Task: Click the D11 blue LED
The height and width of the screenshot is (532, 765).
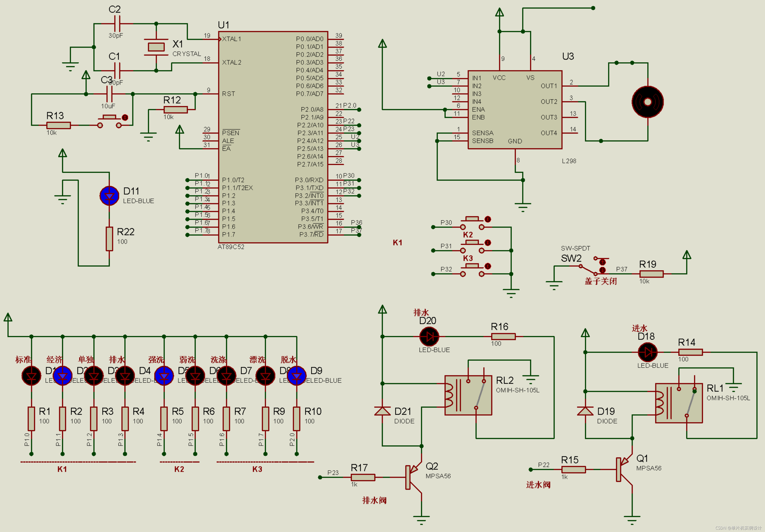Action: [x=109, y=196]
